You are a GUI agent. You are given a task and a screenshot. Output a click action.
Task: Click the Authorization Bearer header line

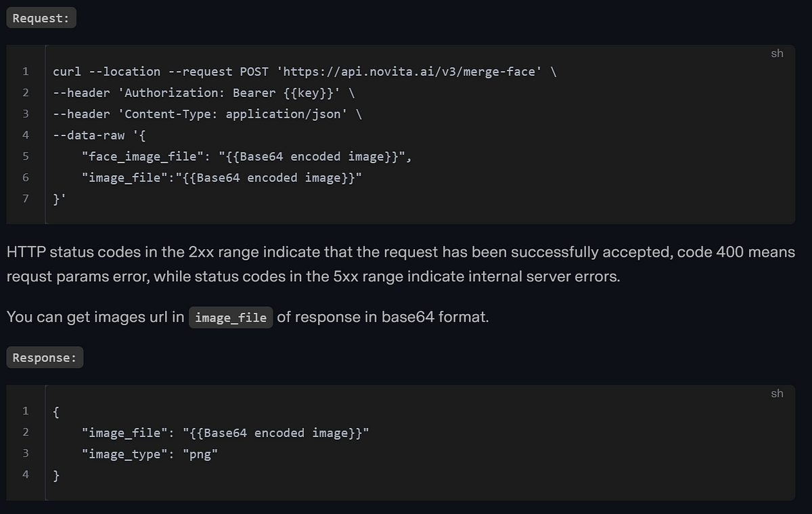(203, 93)
